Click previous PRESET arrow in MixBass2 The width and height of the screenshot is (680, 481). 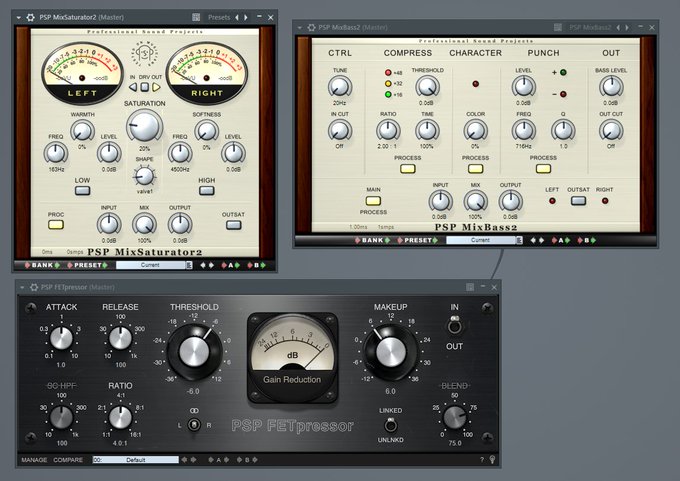pyautogui.click(x=400, y=240)
